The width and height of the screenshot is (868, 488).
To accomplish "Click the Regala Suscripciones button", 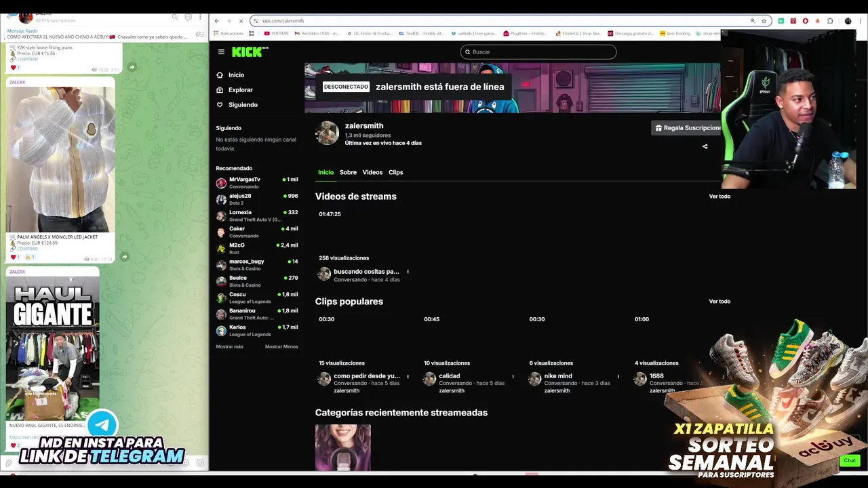I will point(686,127).
